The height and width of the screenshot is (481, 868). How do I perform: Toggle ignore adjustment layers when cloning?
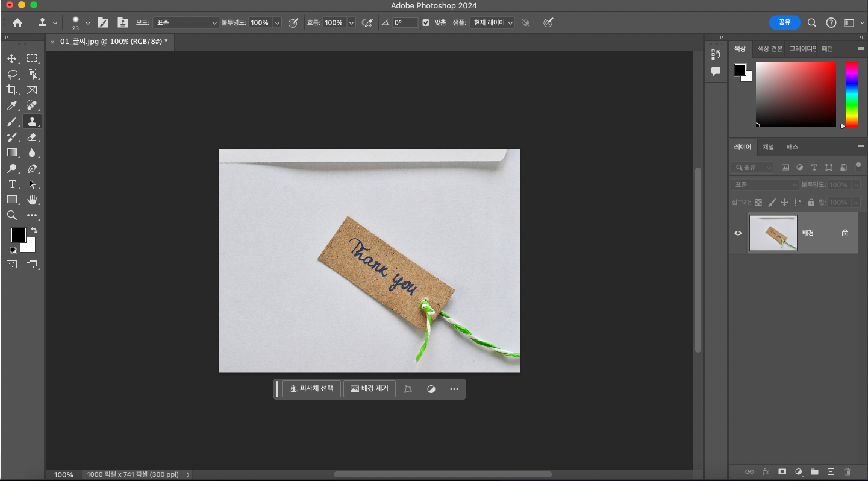click(526, 22)
